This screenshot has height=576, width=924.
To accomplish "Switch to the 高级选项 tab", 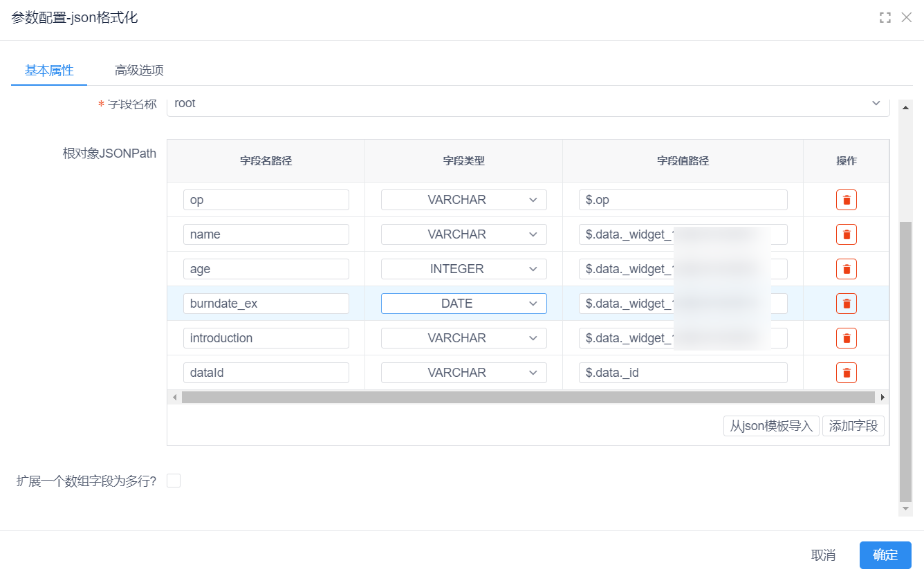I will [x=139, y=71].
